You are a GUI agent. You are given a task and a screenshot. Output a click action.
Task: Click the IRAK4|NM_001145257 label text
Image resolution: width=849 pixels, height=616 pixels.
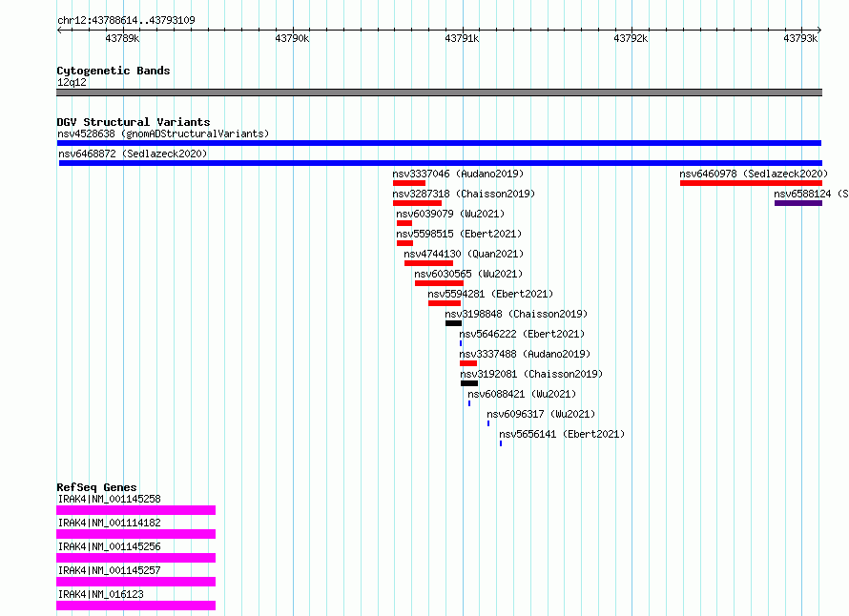[x=110, y=570]
